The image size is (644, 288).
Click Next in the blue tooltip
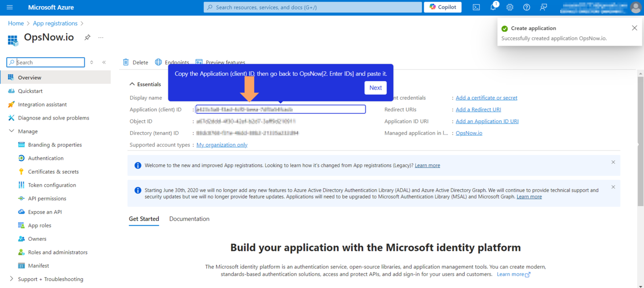tap(375, 87)
